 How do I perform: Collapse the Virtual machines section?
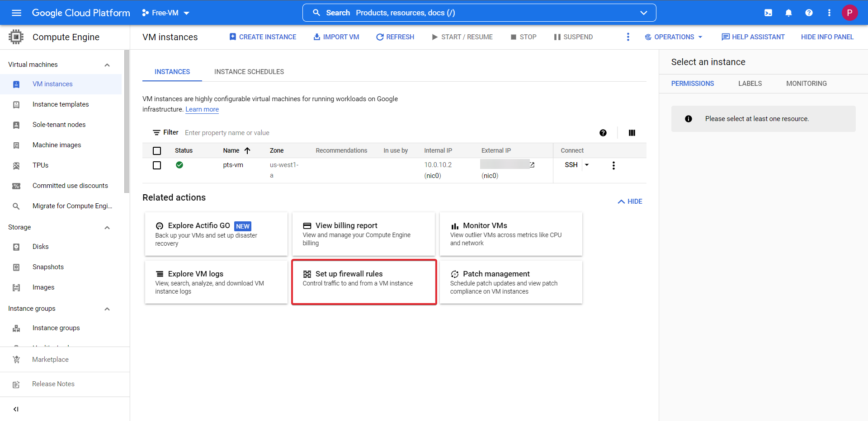tap(107, 65)
